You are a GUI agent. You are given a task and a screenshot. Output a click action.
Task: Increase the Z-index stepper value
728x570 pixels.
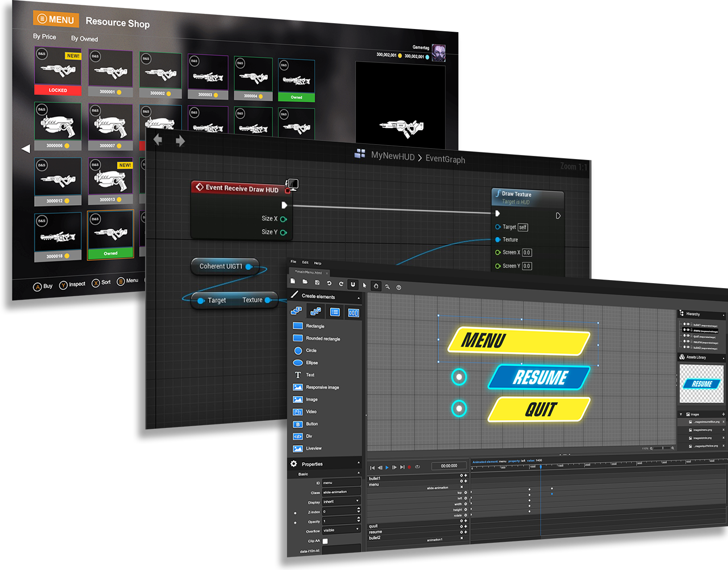tap(358, 509)
